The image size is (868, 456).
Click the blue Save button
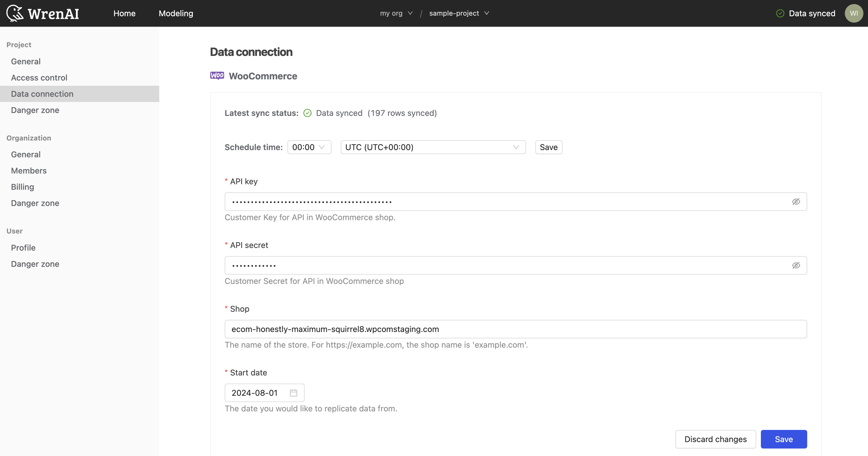click(784, 439)
